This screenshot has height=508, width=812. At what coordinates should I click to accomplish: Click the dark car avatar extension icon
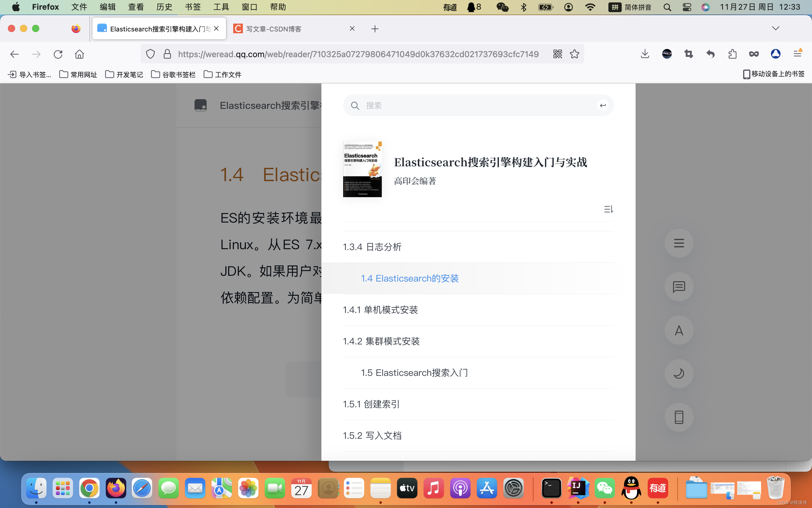tap(667, 54)
